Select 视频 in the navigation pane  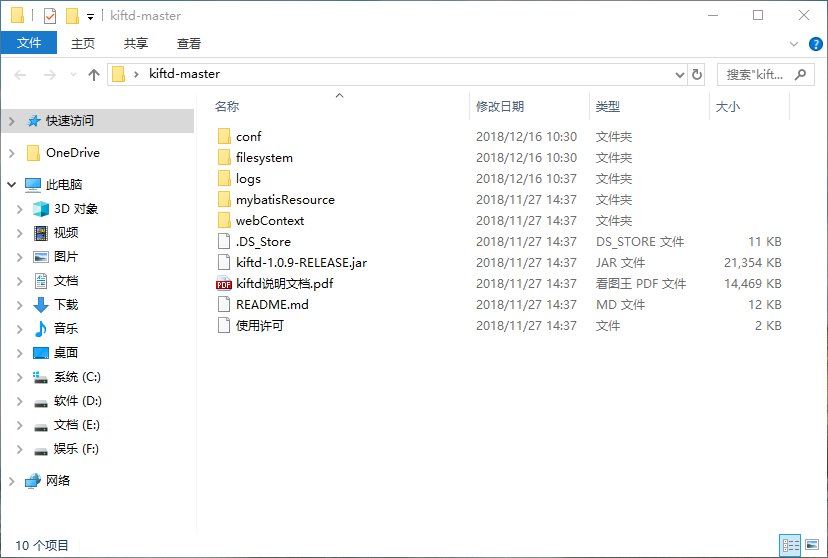[x=66, y=233]
